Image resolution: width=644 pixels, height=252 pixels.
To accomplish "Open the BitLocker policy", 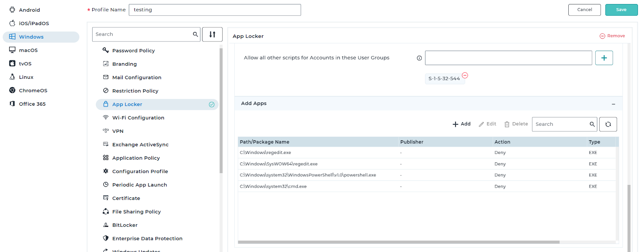I will tap(125, 225).
